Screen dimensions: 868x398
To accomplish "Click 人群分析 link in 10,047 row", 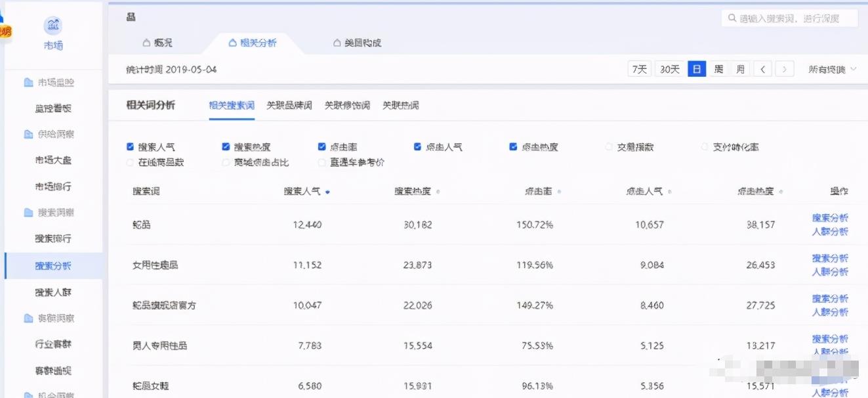I will 830,313.
